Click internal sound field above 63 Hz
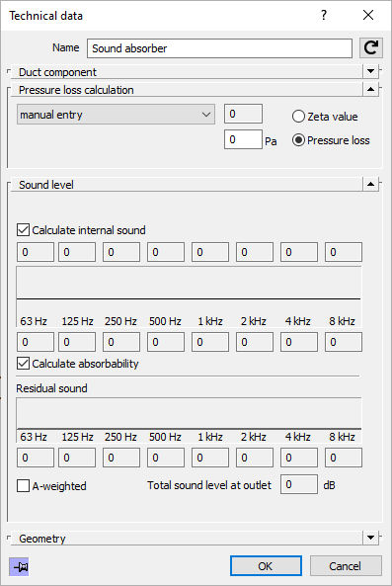 (36, 252)
